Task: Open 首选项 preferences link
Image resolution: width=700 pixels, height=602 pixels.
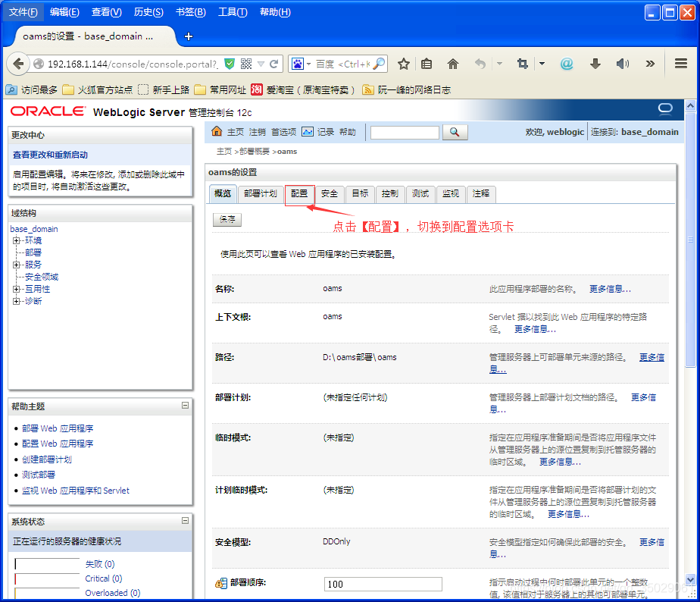Action: [283, 132]
